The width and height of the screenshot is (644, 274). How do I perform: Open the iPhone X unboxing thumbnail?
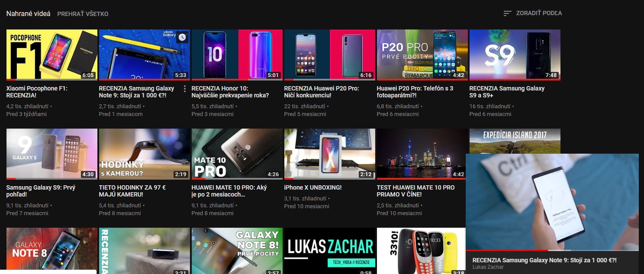point(330,154)
